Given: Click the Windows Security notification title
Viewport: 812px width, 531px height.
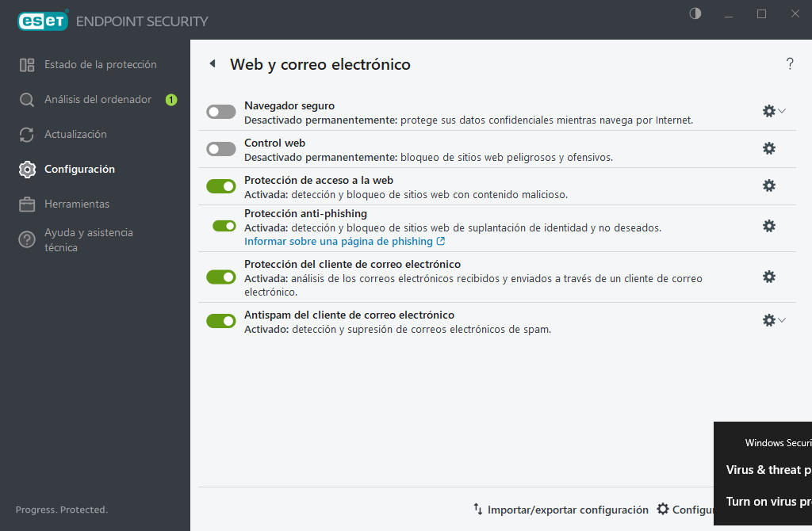Looking at the screenshot, I should pos(779,442).
